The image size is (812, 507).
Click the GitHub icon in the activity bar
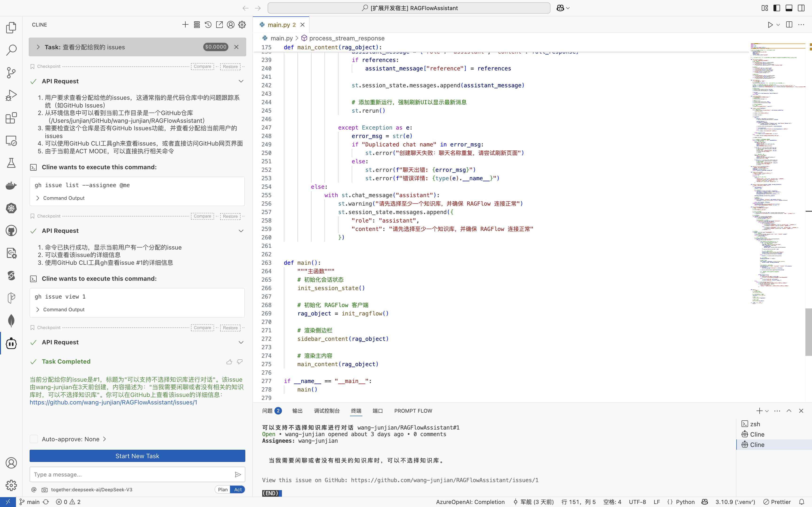point(11,230)
